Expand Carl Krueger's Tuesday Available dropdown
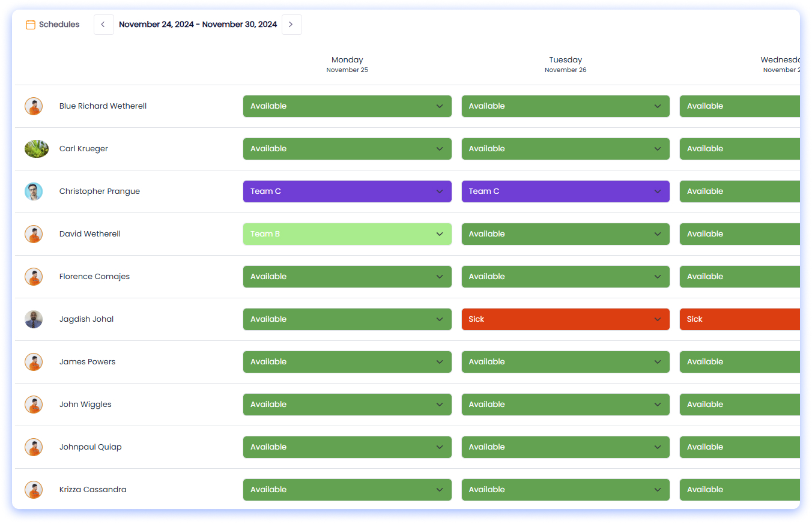Image resolution: width=812 pixels, height=524 pixels. [x=565, y=149]
